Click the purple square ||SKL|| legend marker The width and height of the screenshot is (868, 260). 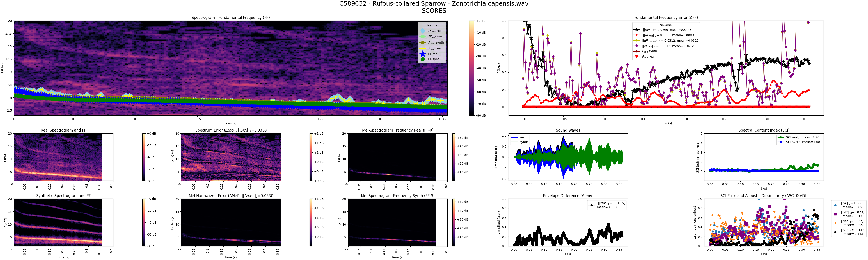click(835, 214)
